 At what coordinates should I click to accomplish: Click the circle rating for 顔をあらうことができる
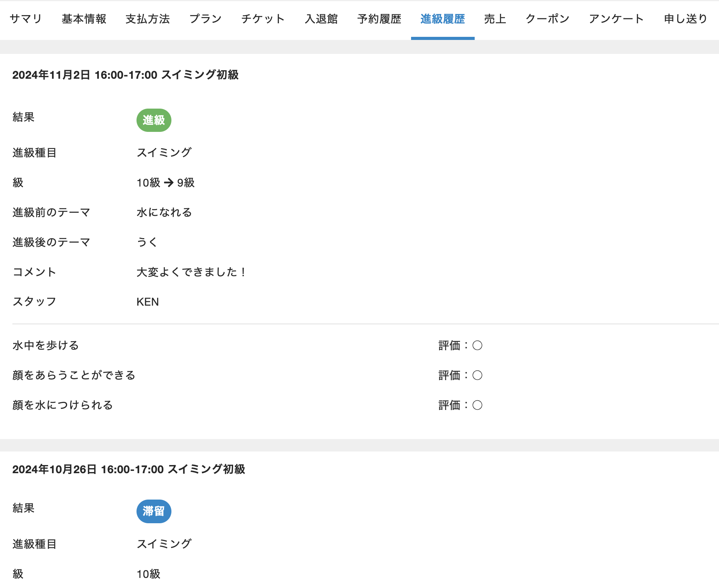[477, 375]
